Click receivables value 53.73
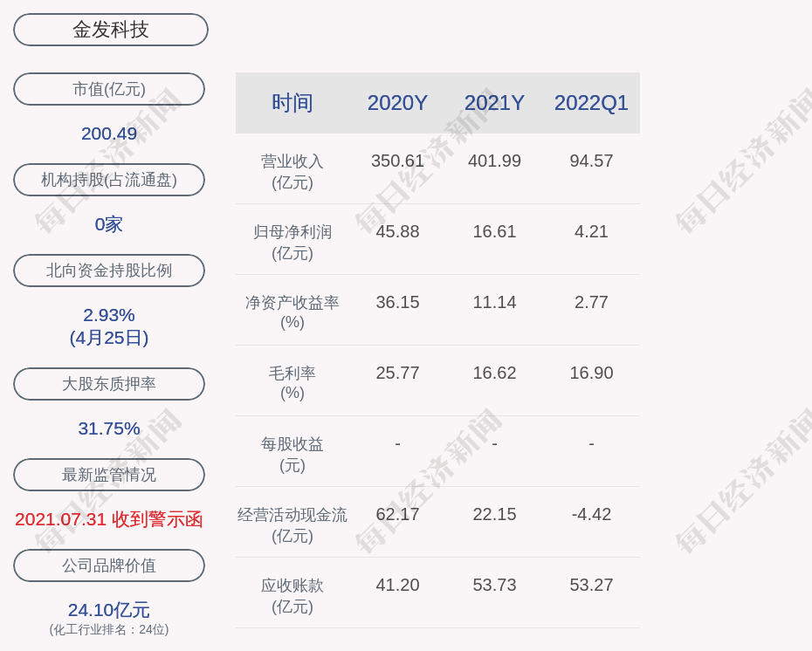Screen dimensions: 812x651 pos(494,585)
